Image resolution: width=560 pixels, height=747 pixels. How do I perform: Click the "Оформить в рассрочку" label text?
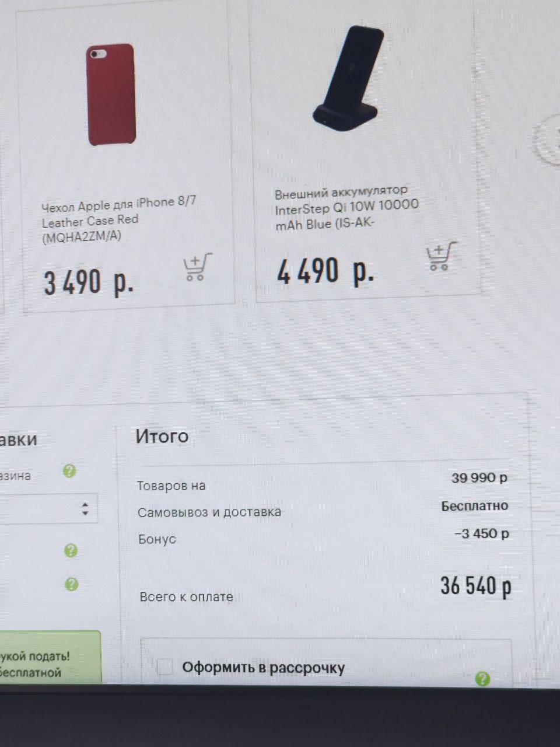pyautogui.click(x=263, y=668)
